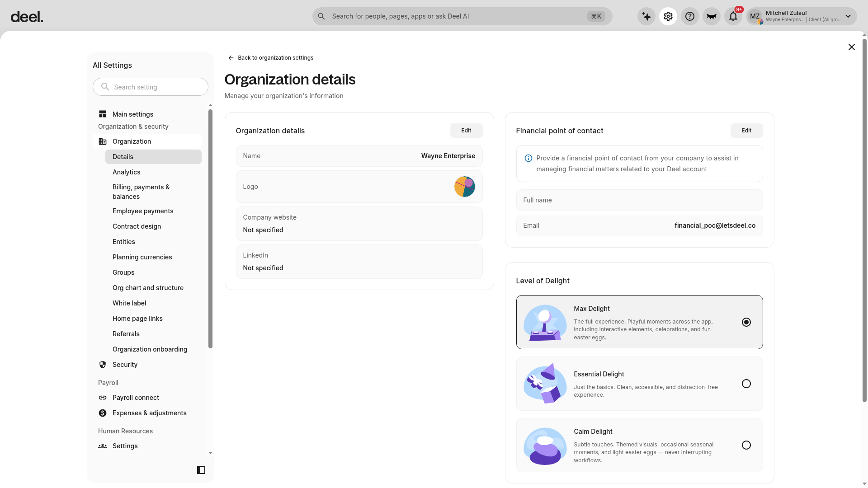The width and height of the screenshot is (868, 488).
Task: Expand Organization menu item
Action: [x=147, y=141]
